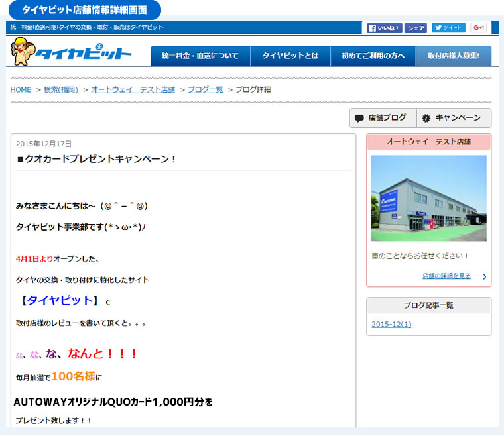
Task: Click the speech bubble icon in 店舗ブログ
Action: pyautogui.click(x=359, y=118)
